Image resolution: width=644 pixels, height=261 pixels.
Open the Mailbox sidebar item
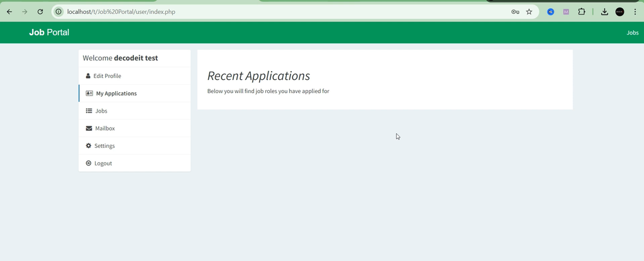point(135,128)
